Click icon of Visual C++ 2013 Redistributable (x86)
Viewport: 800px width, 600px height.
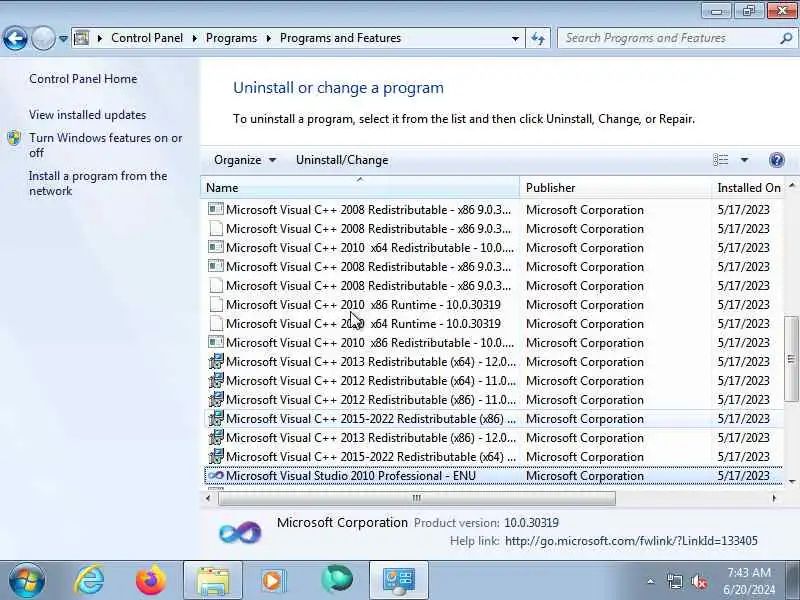point(216,437)
